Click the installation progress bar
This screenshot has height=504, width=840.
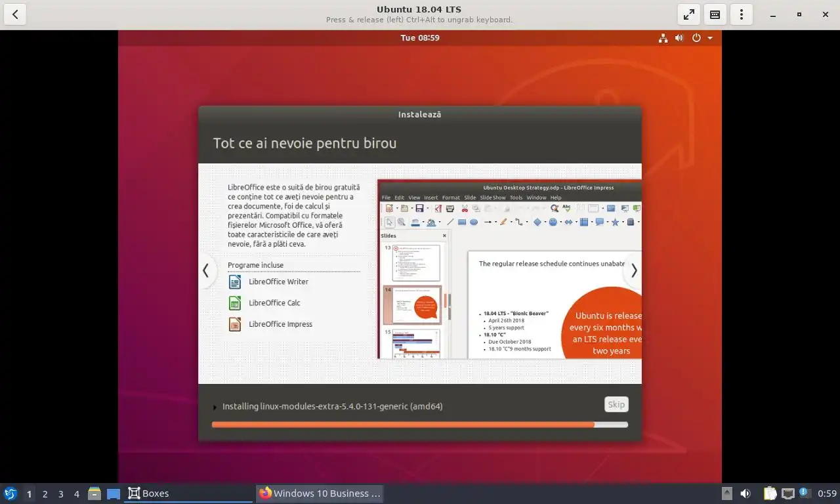tap(420, 425)
